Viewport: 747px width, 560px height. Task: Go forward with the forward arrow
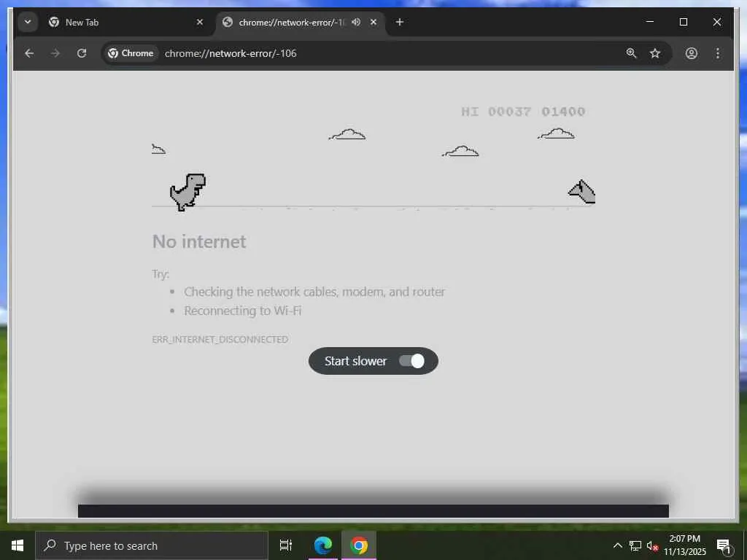coord(55,53)
